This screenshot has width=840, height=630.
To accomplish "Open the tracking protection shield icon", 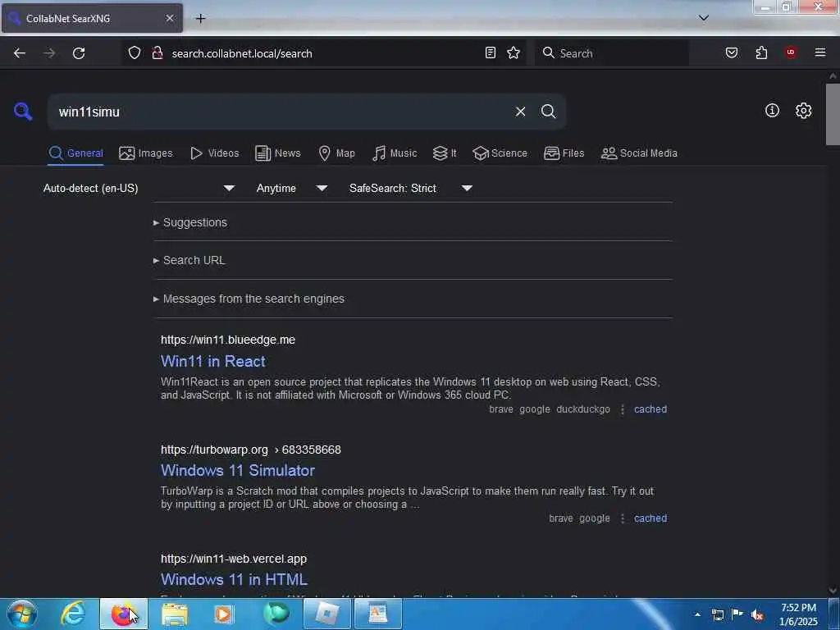I will pyautogui.click(x=135, y=53).
